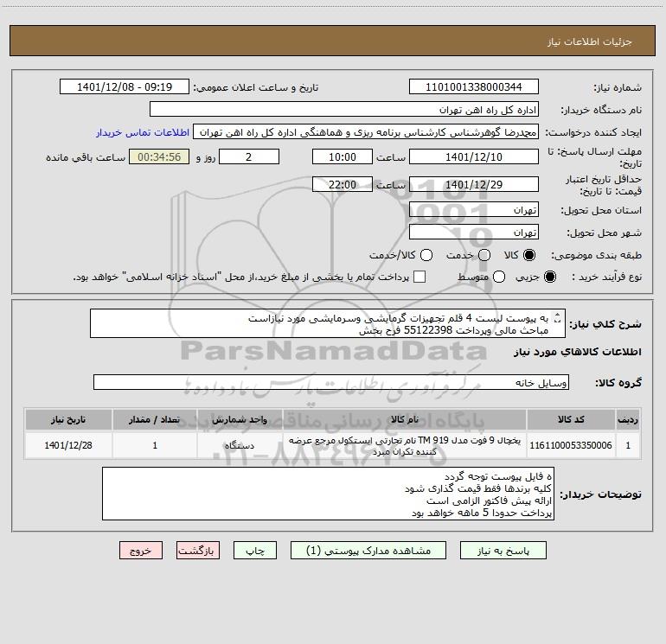
Task: Click the request creator field محمدرضا گوهرشناس
Action: tap(366, 132)
